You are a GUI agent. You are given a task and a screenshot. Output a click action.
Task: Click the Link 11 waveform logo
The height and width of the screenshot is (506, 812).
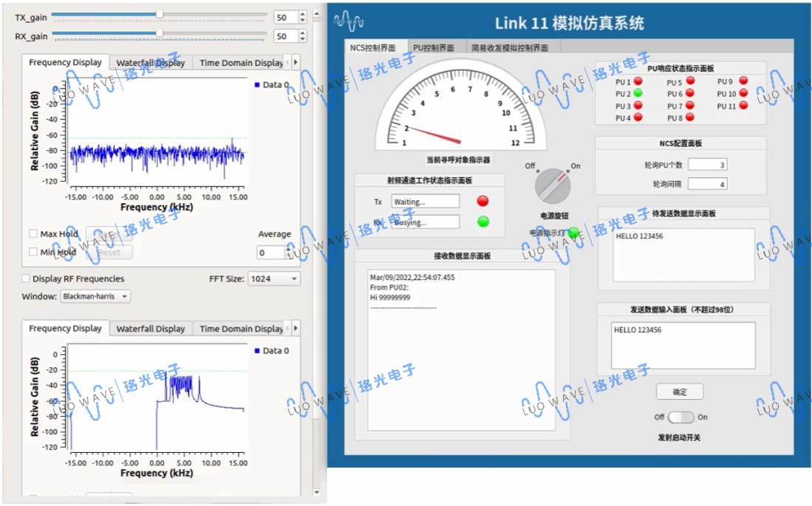(x=348, y=22)
